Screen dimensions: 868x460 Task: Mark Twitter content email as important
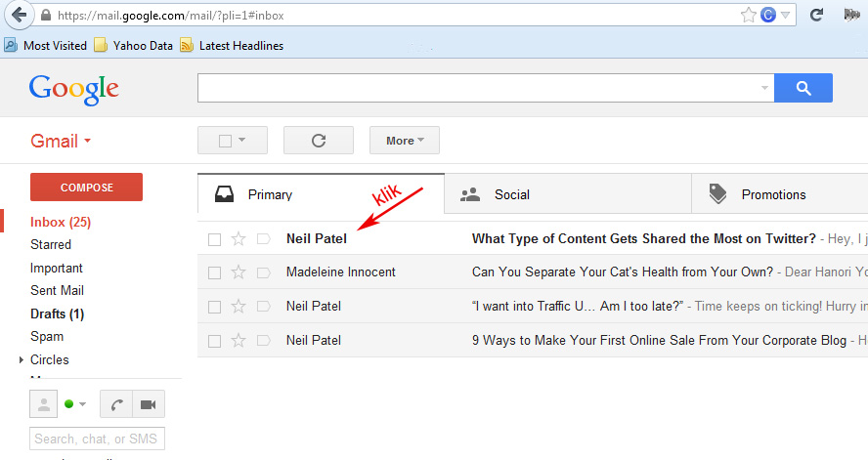point(264,239)
